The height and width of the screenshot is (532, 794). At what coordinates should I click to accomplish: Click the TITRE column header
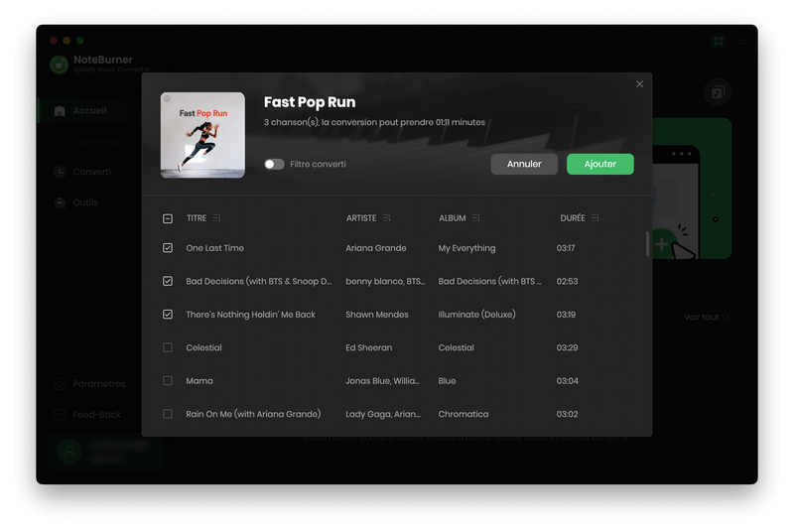[x=197, y=218]
